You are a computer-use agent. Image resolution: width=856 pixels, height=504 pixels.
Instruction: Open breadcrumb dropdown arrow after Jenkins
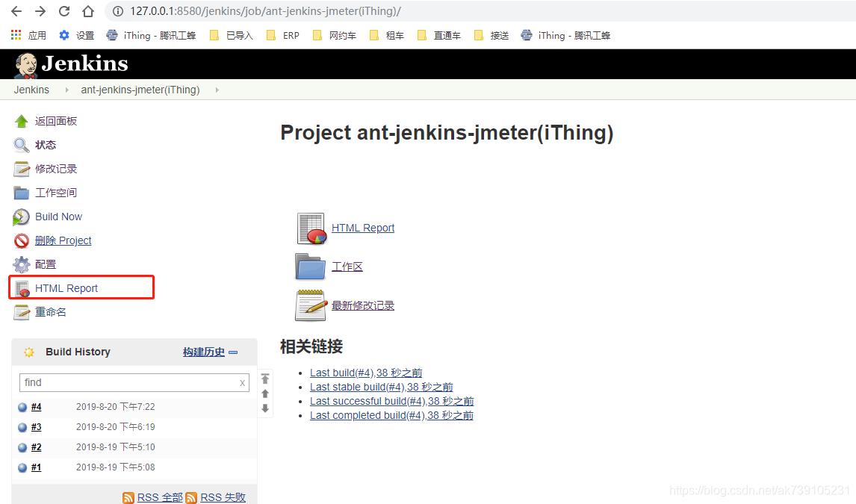point(66,90)
